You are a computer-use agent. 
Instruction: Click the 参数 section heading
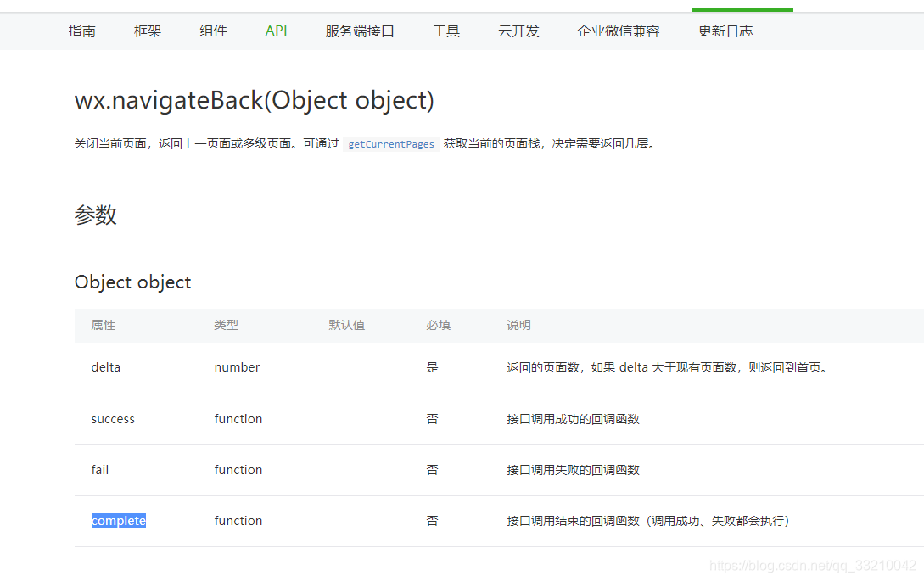click(x=96, y=215)
